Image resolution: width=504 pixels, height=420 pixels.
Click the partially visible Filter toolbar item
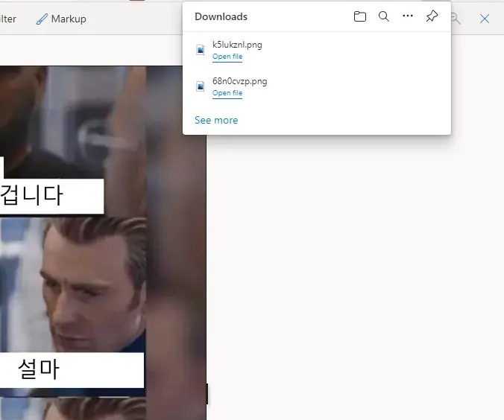pyautogui.click(x=8, y=19)
